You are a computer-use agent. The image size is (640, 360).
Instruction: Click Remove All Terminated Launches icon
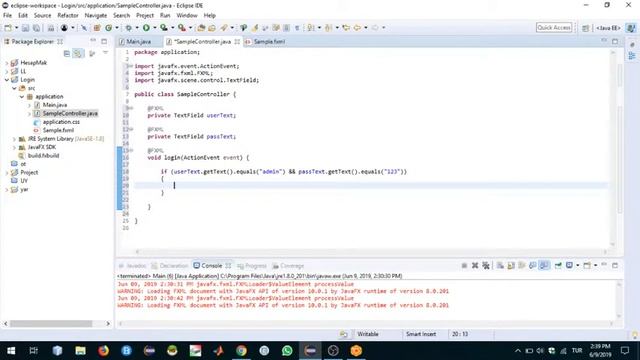coord(486,266)
